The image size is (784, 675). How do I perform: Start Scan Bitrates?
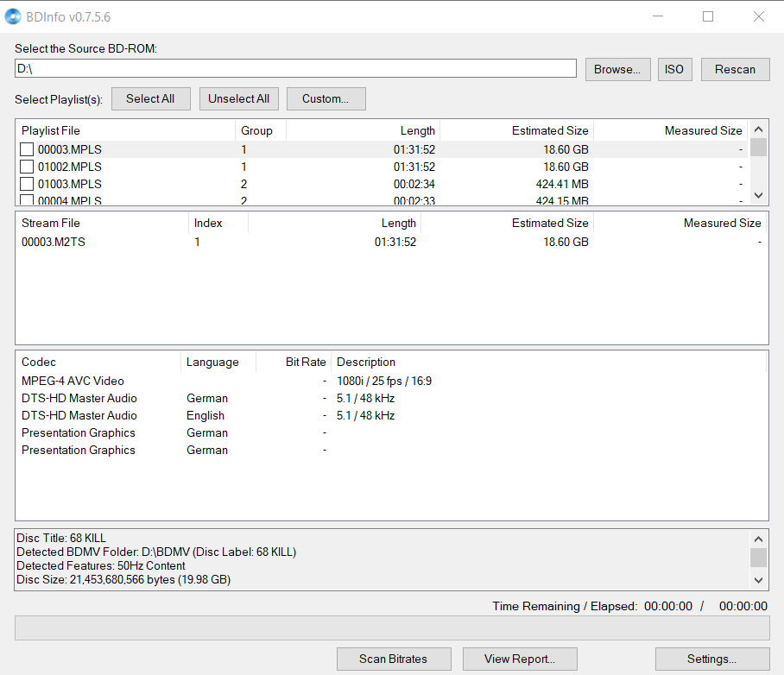click(394, 659)
